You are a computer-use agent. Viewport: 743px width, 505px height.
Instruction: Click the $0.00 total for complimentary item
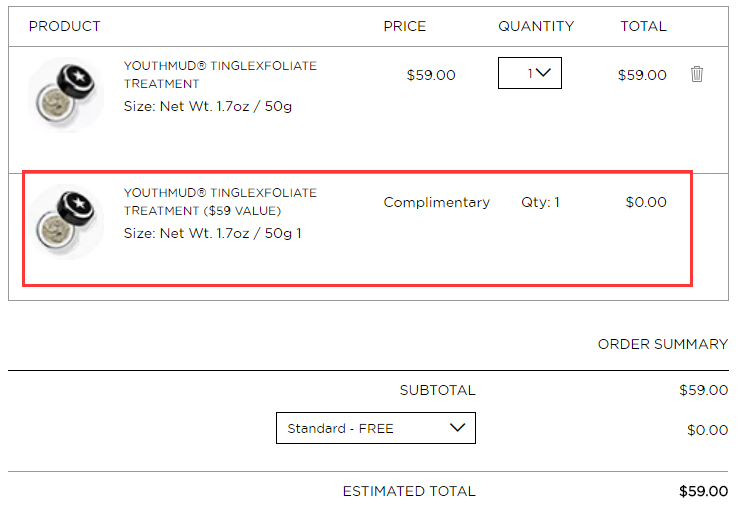646,202
